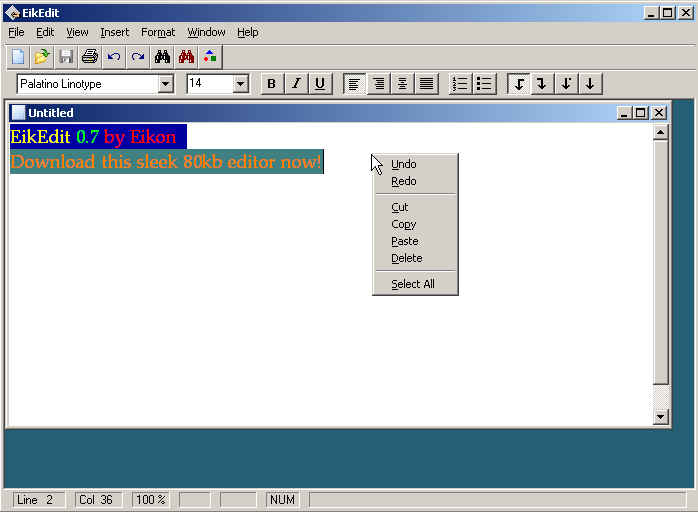Click the Undo arrow in the toolbar
The width and height of the screenshot is (698, 512).
114,57
